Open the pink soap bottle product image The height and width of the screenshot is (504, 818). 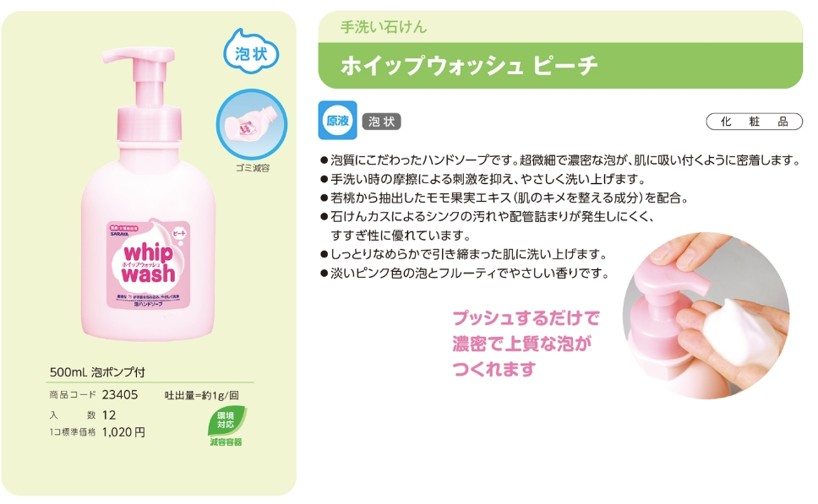coord(148,193)
